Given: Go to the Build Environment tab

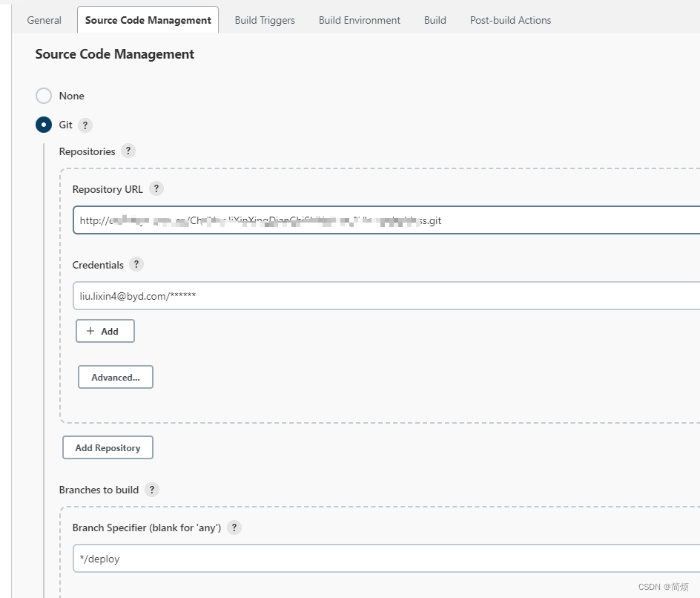Looking at the screenshot, I should tap(360, 20).
